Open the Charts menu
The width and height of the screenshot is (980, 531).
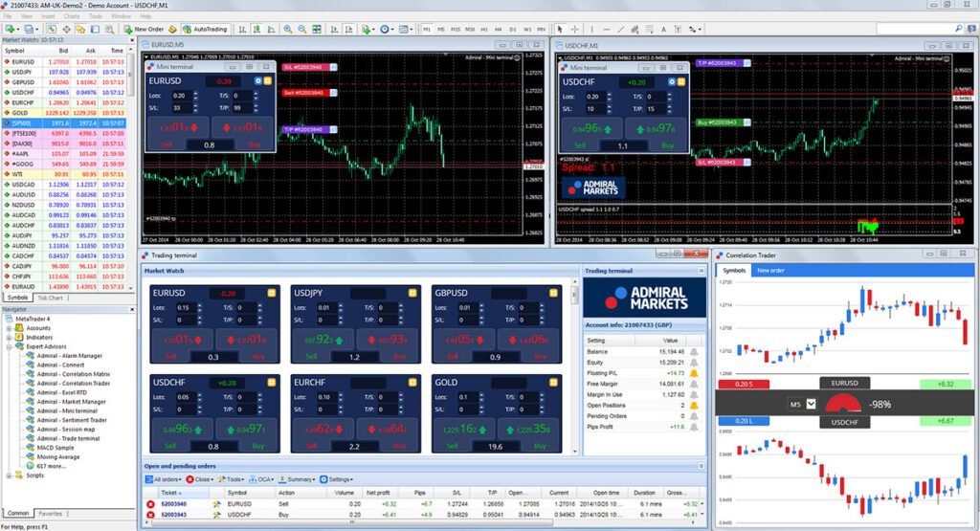coord(71,15)
